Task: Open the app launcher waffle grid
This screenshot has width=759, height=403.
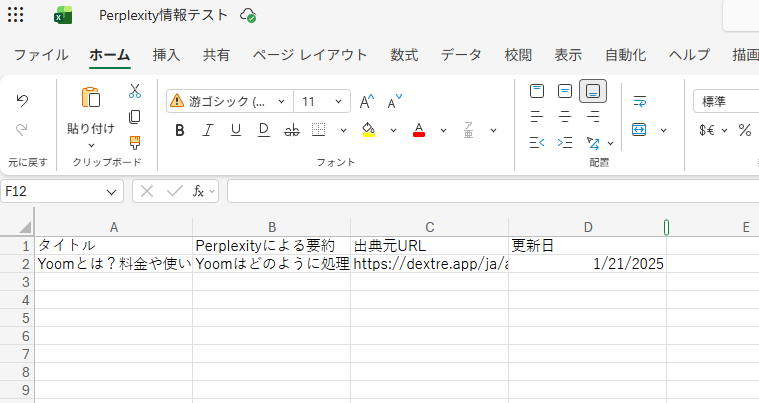Action: [15, 15]
